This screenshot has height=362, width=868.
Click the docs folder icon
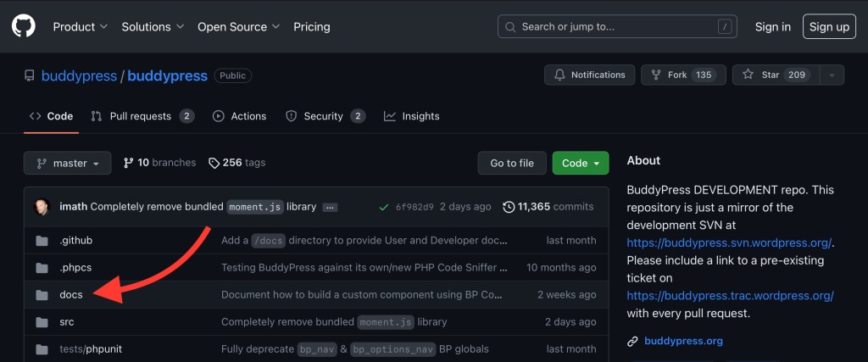pyautogui.click(x=42, y=295)
